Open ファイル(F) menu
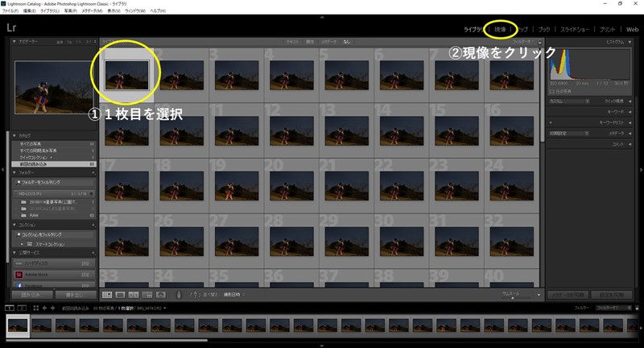The width and height of the screenshot is (644, 348). [10, 11]
